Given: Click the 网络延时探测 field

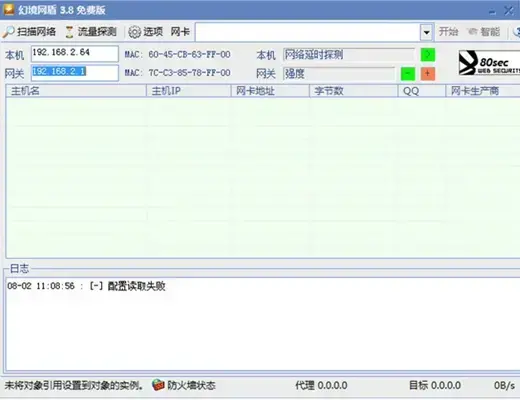Looking at the screenshot, I should [x=349, y=55].
